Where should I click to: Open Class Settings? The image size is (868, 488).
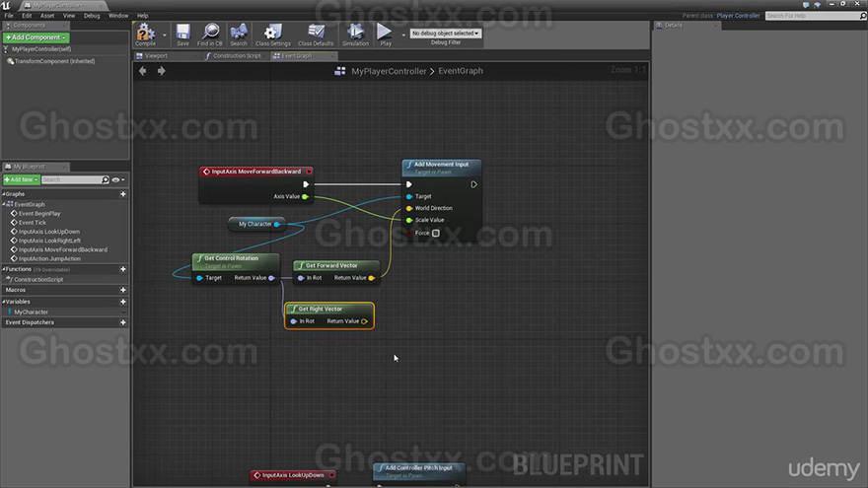[273, 35]
